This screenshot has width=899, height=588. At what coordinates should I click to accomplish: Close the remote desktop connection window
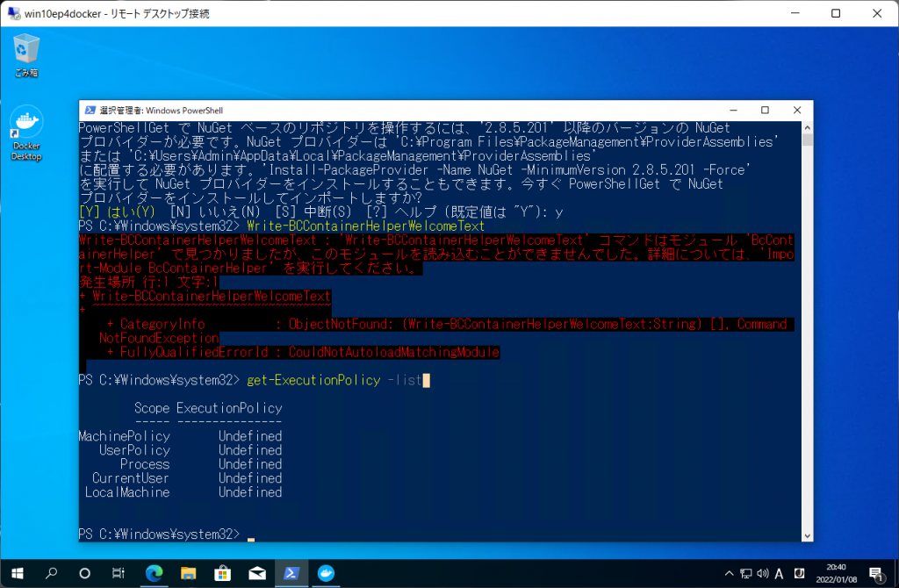click(x=877, y=13)
